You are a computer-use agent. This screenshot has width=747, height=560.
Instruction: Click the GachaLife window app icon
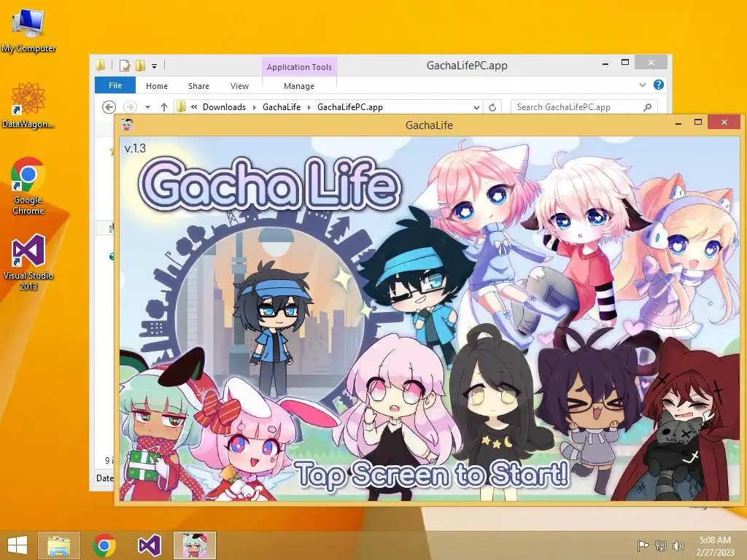coord(127,125)
